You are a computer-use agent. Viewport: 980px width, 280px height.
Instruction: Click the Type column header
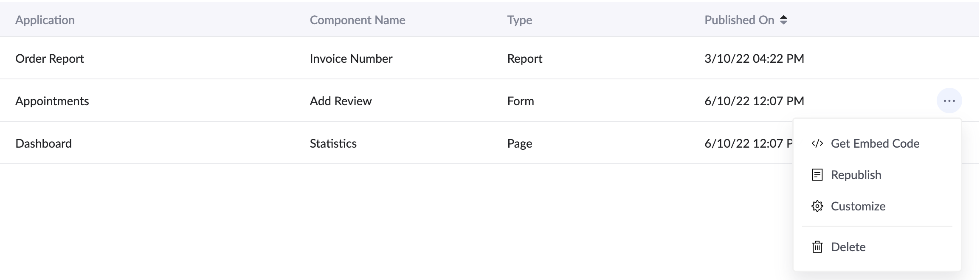coord(519,20)
